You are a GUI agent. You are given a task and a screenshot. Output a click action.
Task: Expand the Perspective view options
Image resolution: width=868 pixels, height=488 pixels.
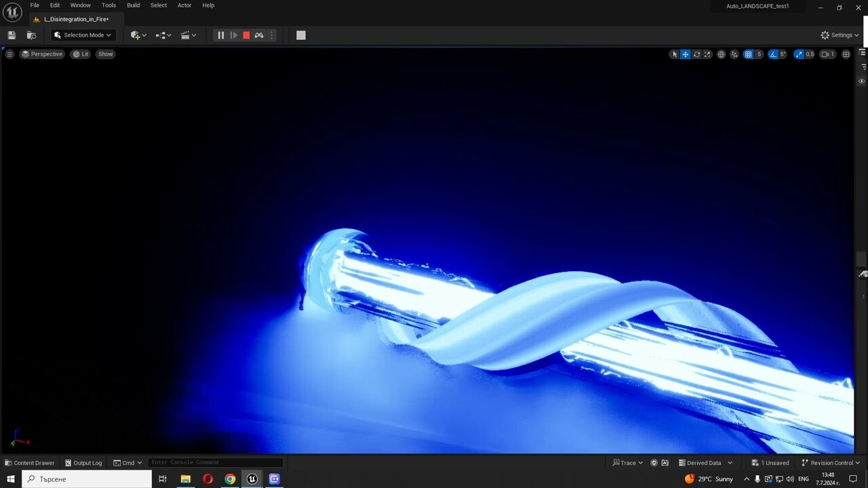pyautogui.click(x=42, y=54)
